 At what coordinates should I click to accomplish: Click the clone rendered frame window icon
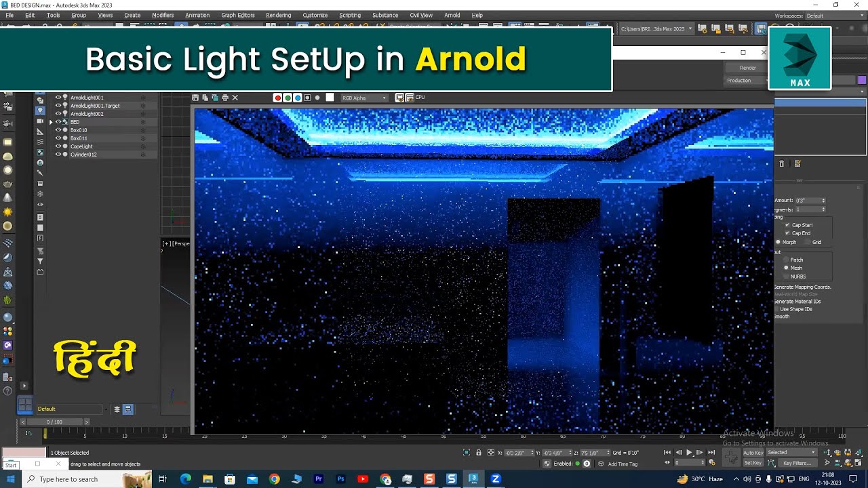point(215,98)
